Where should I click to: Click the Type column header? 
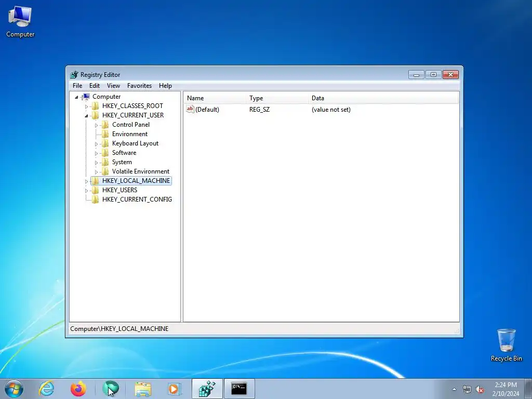277,98
